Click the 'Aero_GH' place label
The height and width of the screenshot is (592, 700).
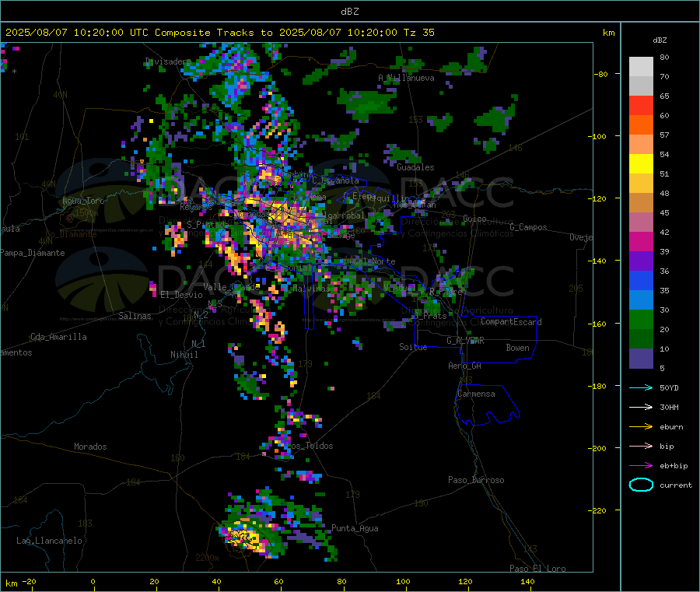465,366
